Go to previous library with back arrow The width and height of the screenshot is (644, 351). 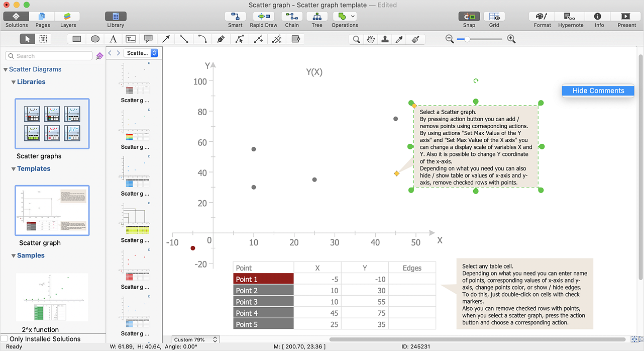[x=110, y=53]
